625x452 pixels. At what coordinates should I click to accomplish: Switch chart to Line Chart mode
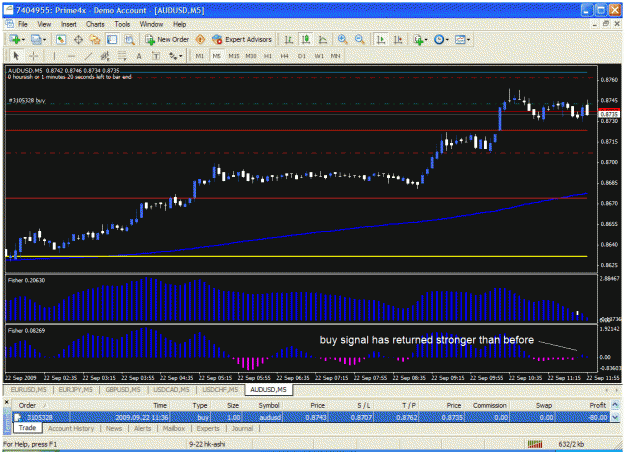click(x=322, y=39)
